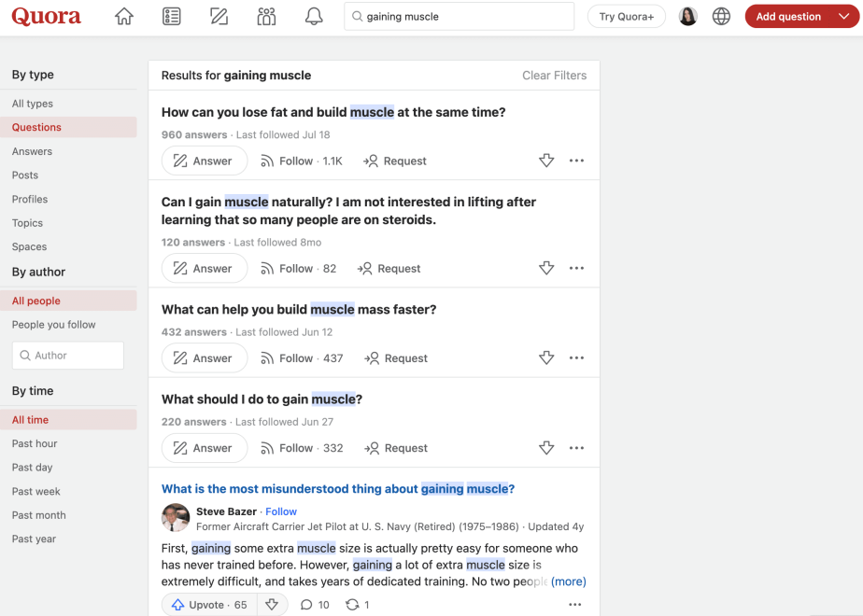The image size is (863, 616).
Task: Click inside the Author search field
Action: [x=67, y=355]
